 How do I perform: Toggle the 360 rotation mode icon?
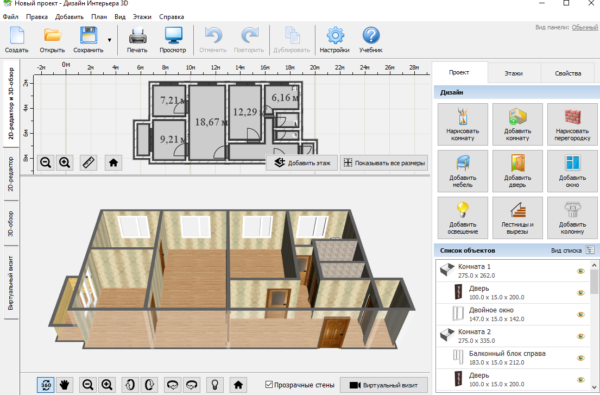point(46,385)
